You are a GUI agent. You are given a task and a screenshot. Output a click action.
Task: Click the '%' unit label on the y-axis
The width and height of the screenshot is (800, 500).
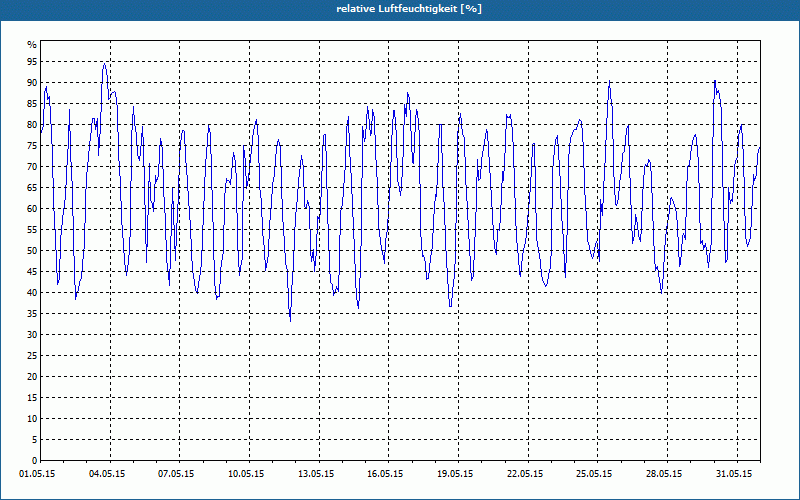[x=32, y=45]
